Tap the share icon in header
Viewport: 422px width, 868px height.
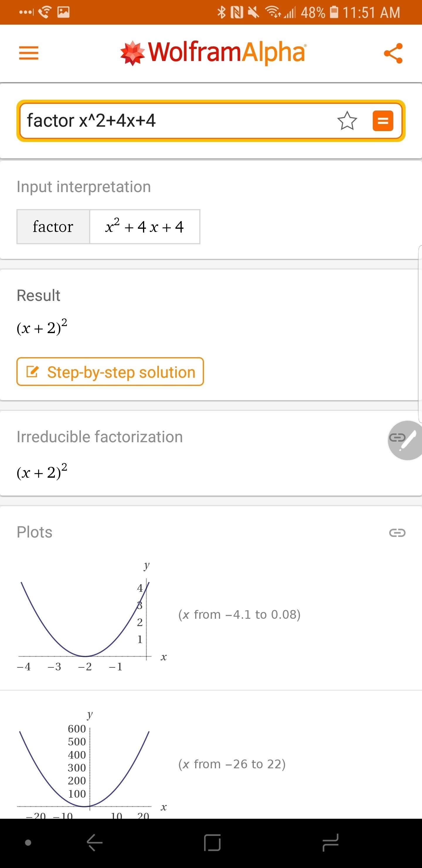tap(393, 53)
